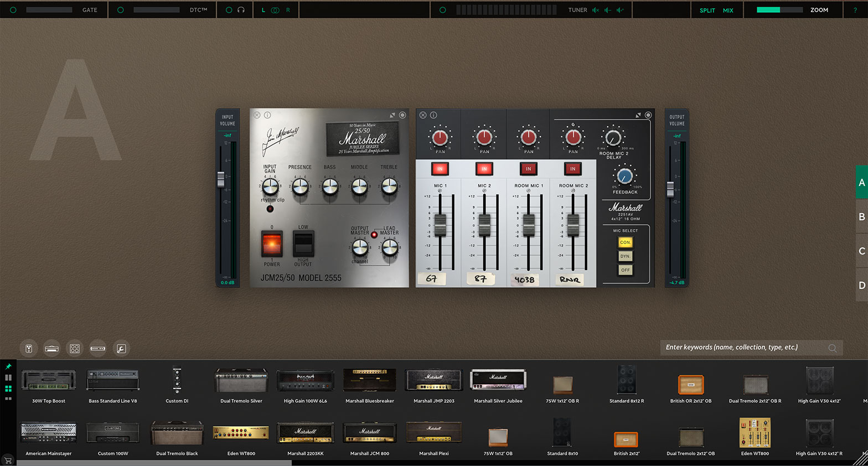The height and width of the screenshot is (466, 868).
Task: Switch to signal chain tab B
Action: [861, 217]
